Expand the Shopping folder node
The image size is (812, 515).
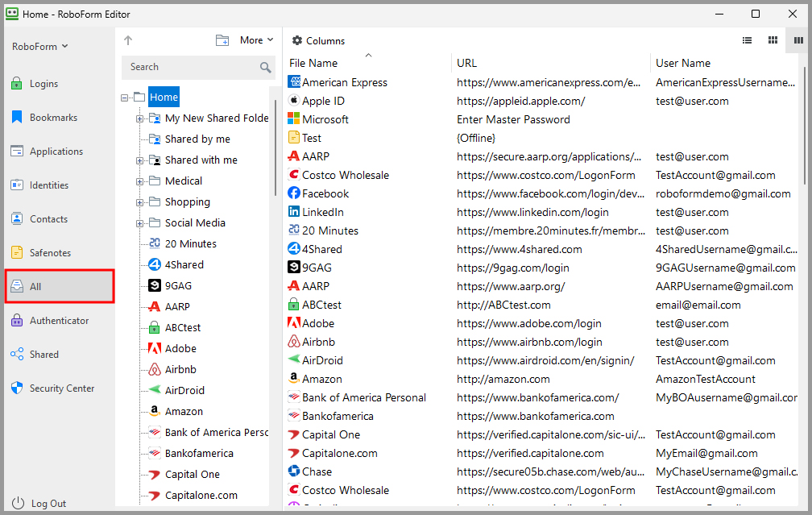(x=139, y=202)
